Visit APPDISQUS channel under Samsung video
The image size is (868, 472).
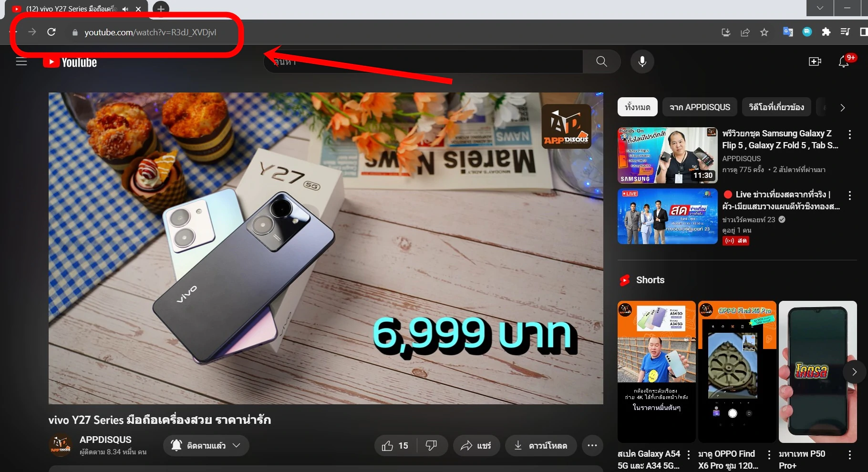click(x=741, y=159)
